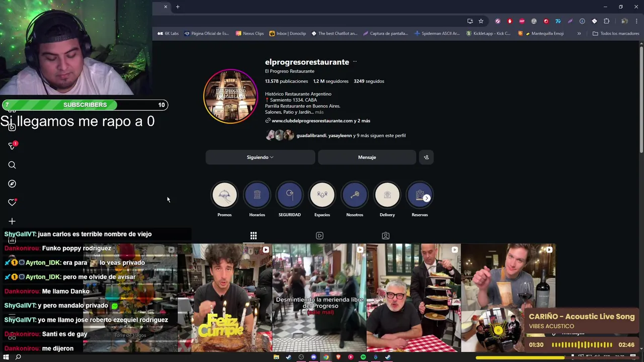Click the install app icon in address bar
644x362 pixels.
click(470, 21)
